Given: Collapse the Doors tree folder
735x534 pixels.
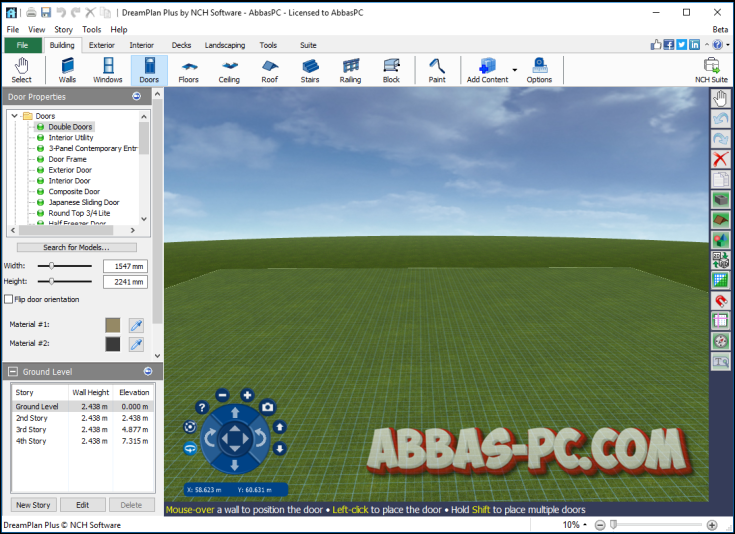Looking at the screenshot, I should [x=15, y=116].
